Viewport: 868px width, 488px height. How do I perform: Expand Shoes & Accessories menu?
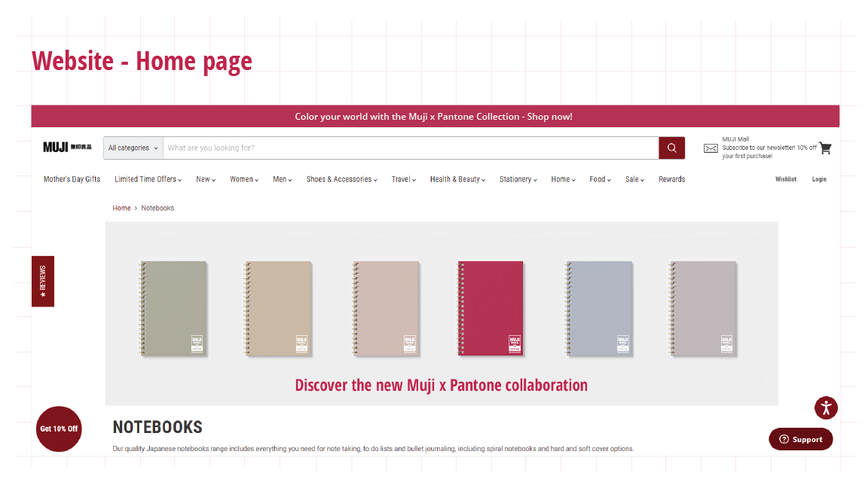(341, 179)
